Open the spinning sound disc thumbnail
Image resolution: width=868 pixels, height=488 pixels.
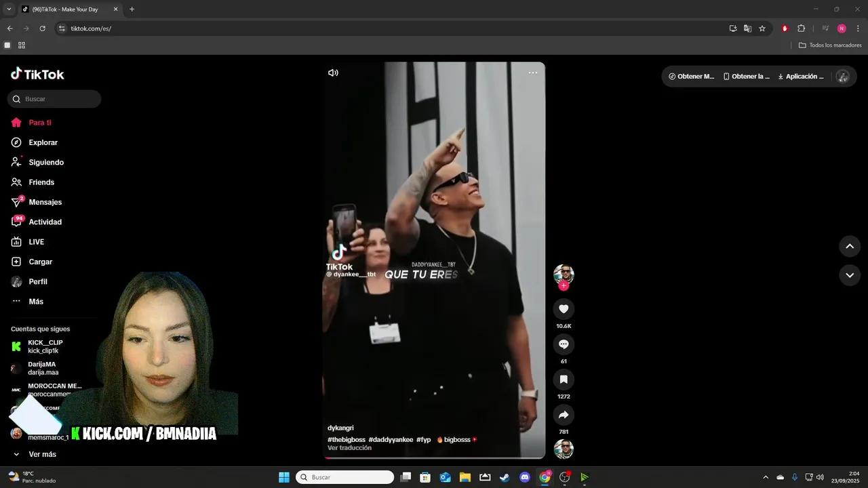click(564, 449)
